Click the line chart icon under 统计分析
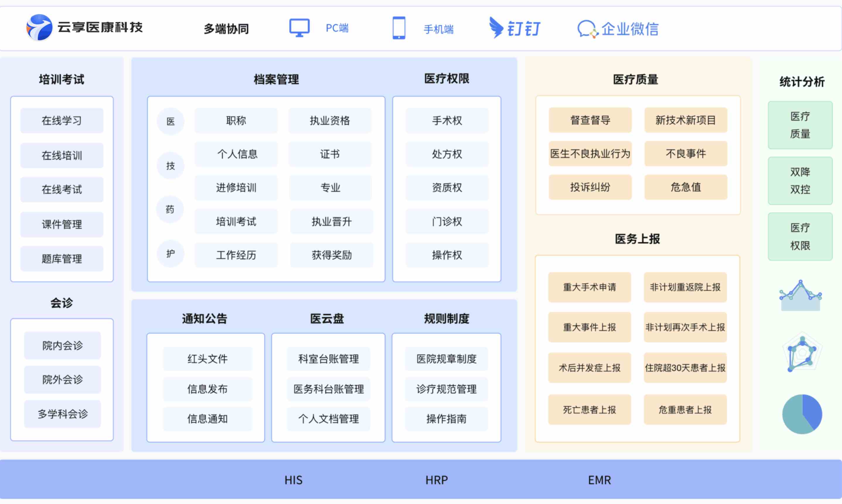The width and height of the screenshot is (842, 504). pos(801,295)
